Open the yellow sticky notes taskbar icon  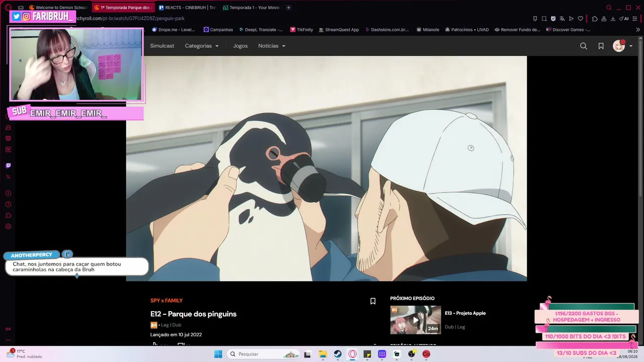[367, 354]
